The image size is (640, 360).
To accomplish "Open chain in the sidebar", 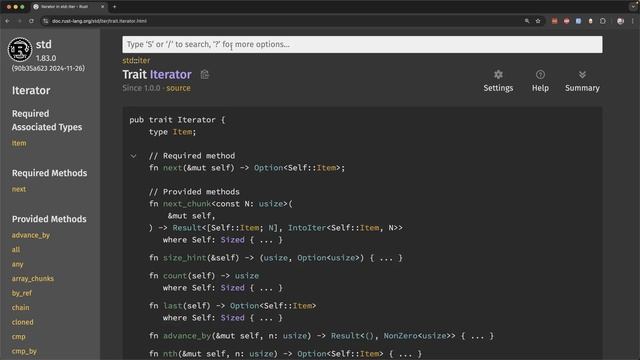I will [x=20, y=308].
